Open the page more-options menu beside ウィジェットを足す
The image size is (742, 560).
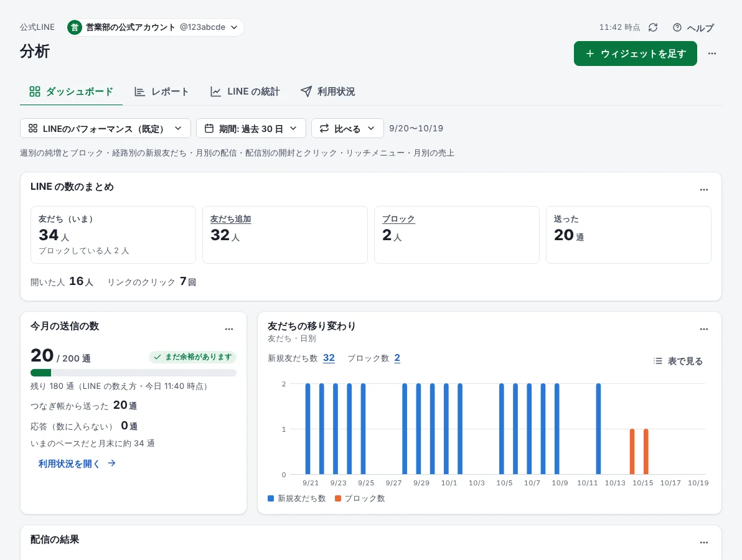711,54
